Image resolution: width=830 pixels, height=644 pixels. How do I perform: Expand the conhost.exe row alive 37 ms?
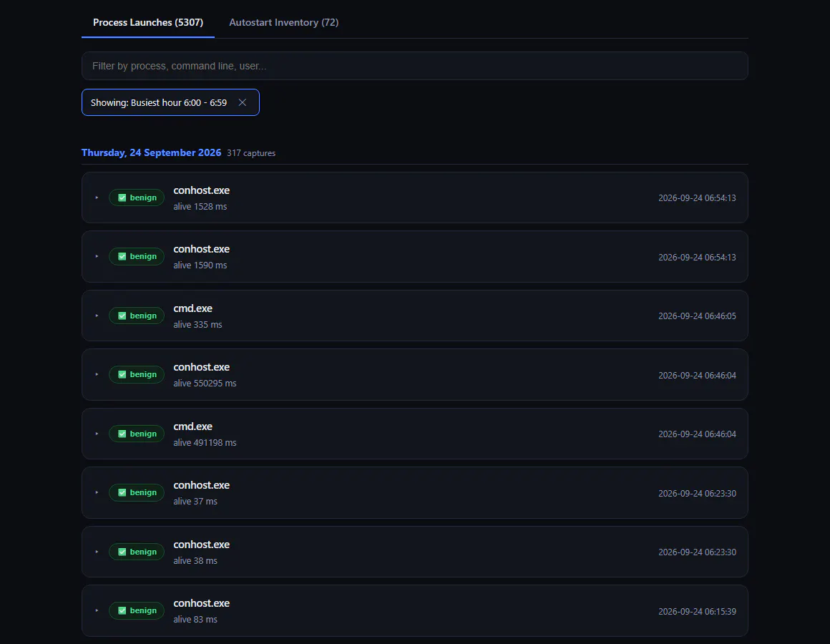click(x=97, y=492)
